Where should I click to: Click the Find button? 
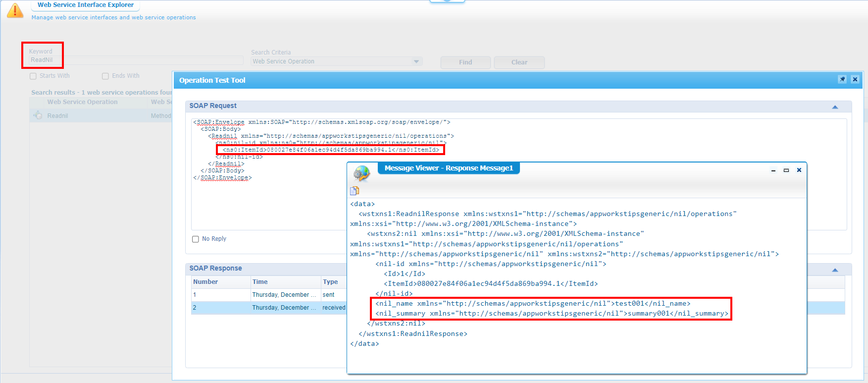point(465,62)
